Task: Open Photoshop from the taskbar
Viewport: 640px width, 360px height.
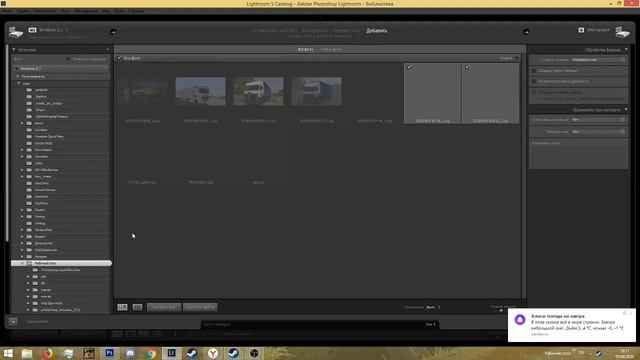Action: (x=110, y=353)
